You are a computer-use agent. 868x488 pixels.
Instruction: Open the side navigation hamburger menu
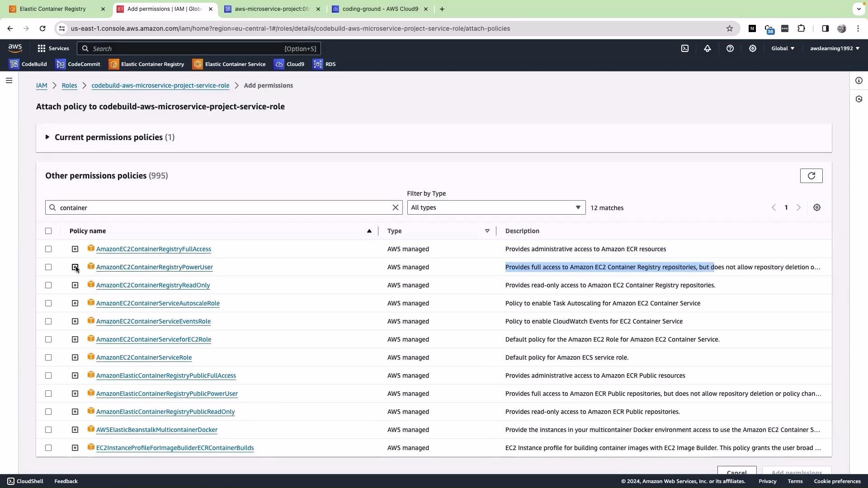click(9, 81)
